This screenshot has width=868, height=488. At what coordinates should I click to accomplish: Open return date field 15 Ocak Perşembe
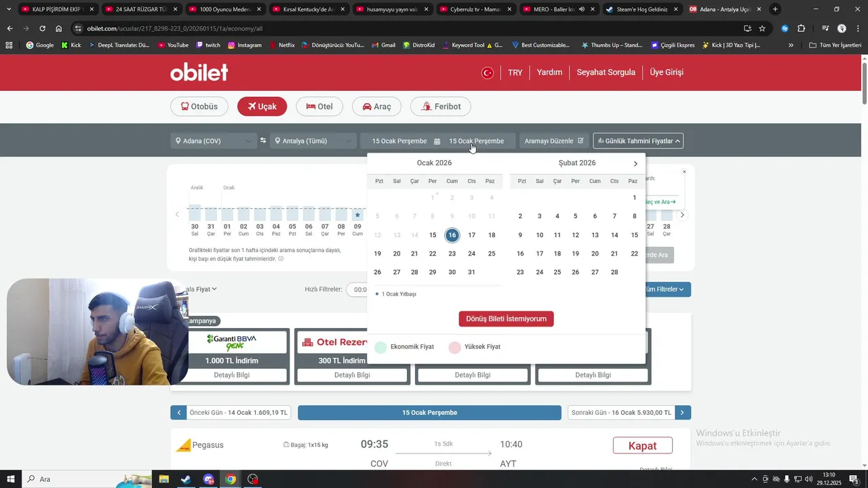pos(476,141)
